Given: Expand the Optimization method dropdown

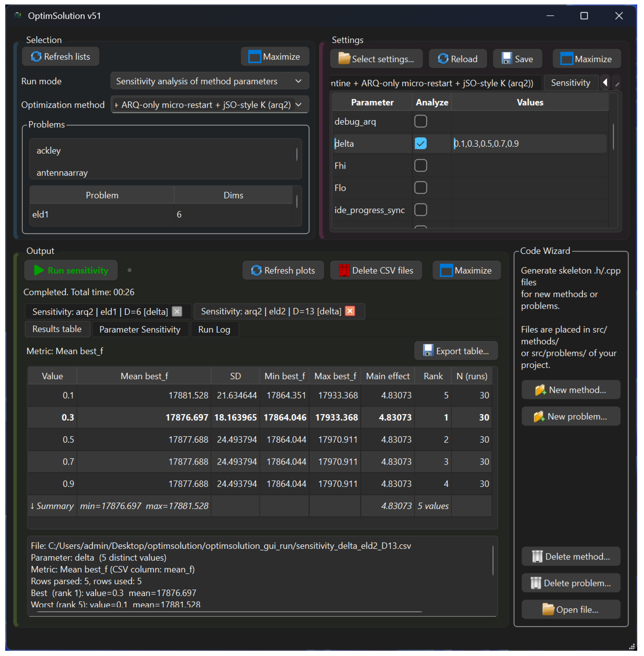Looking at the screenshot, I should [209, 105].
